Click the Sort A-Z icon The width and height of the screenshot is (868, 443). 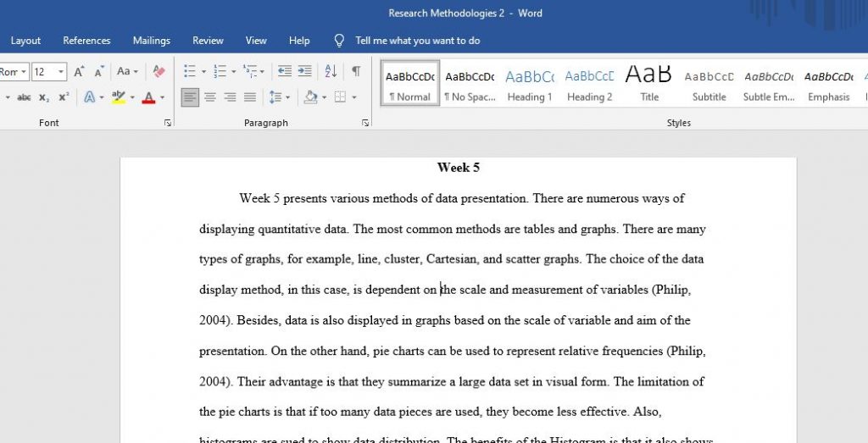click(331, 71)
